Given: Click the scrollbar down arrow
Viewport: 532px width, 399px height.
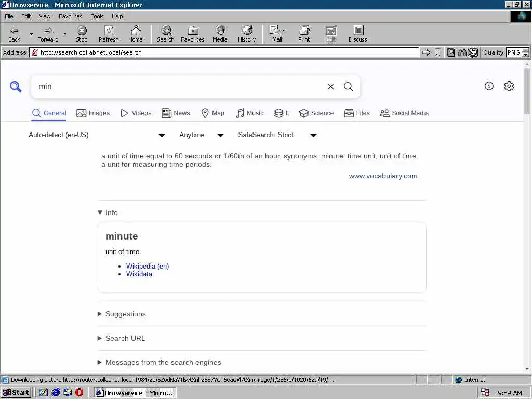Looking at the screenshot, I should [527, 369].
